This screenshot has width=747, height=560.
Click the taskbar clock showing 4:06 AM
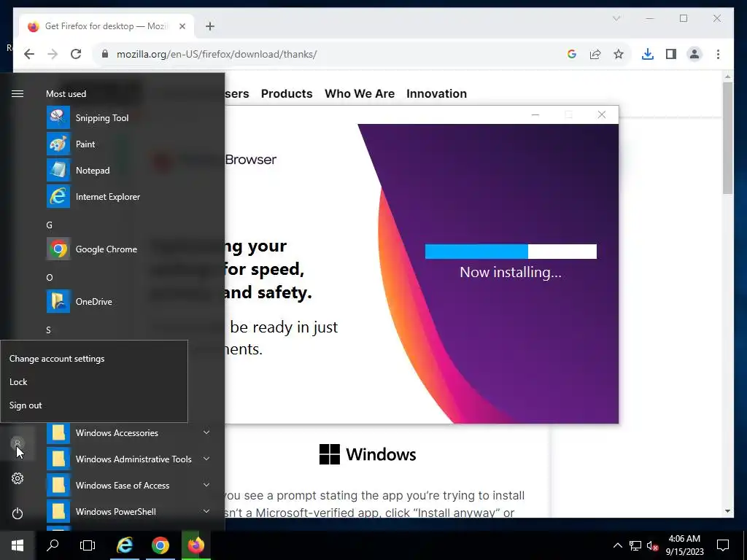(x=684, y=545)
